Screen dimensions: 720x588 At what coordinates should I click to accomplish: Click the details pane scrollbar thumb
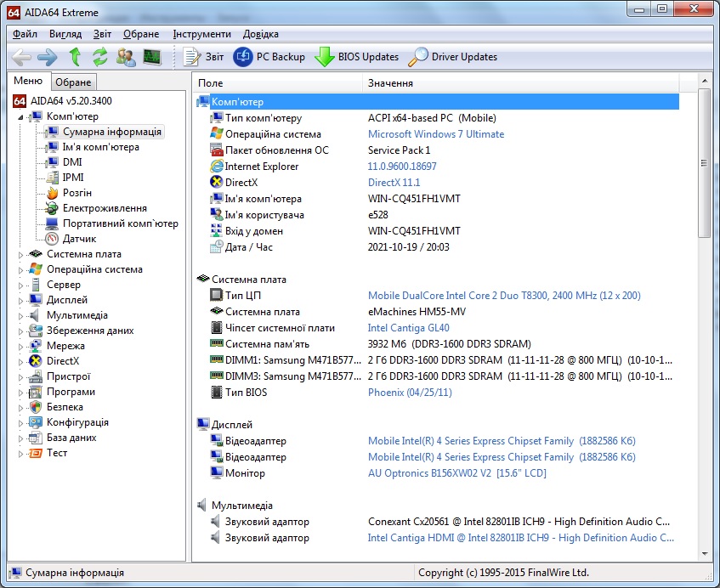tap(704, 163)
